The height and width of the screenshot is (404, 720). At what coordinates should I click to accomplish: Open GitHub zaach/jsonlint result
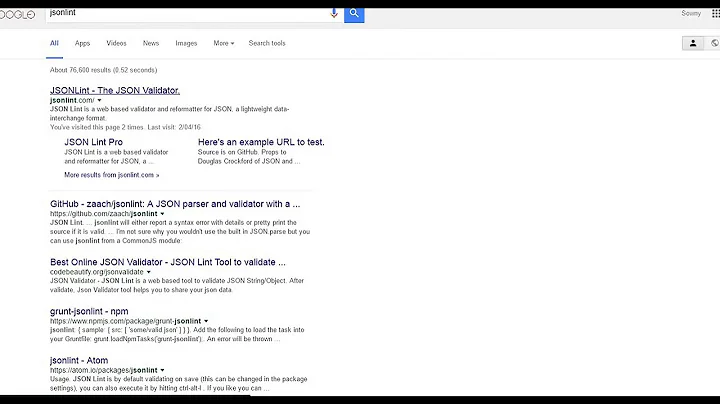[x=175, y=204]
